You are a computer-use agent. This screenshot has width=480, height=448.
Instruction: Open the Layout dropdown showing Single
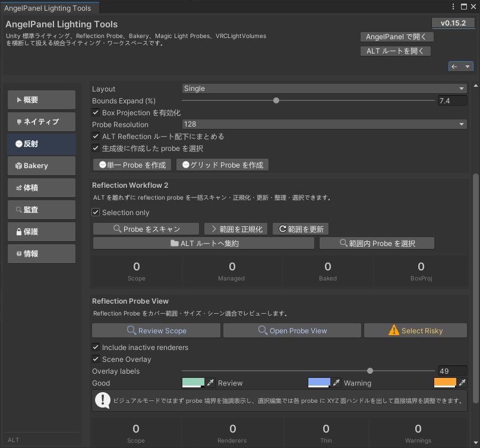(324, 89)
